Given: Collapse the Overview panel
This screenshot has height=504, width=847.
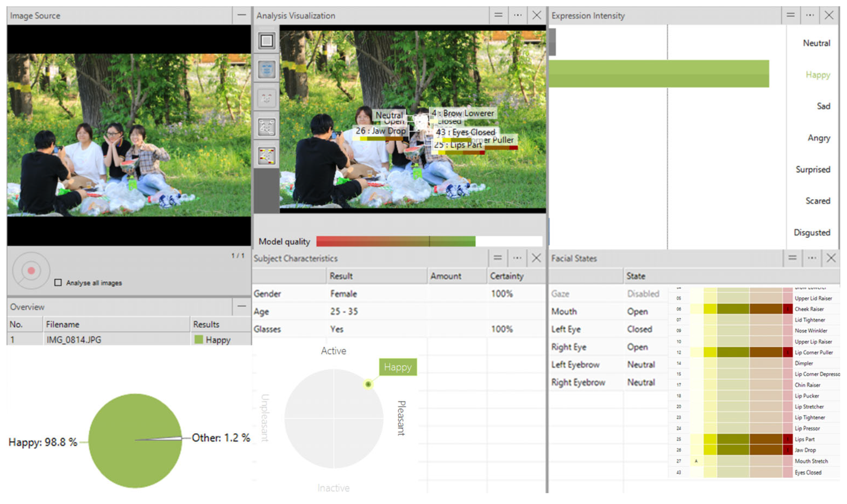Looking at the screenshot, I should [x=241, y=306].
